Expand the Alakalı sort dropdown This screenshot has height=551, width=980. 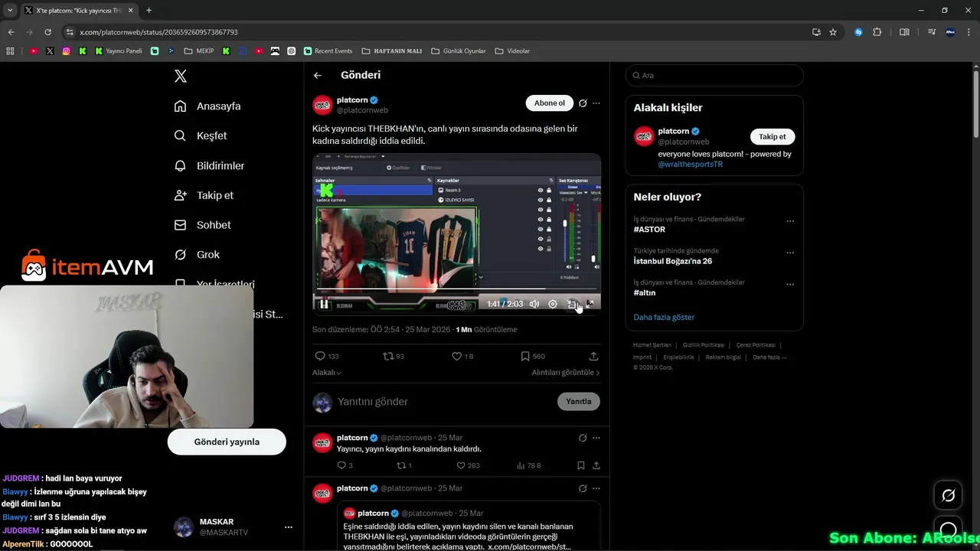327,373
